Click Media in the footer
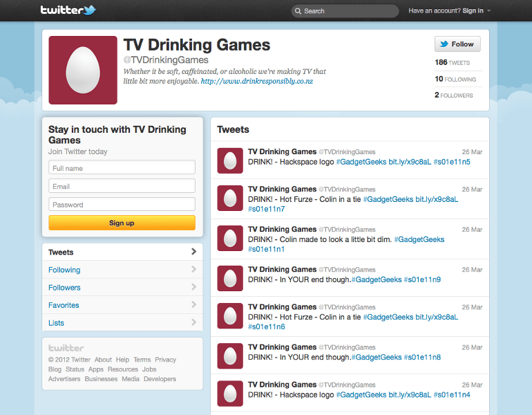The height and width of the screenshot is (415, 532). coord(131,378)
